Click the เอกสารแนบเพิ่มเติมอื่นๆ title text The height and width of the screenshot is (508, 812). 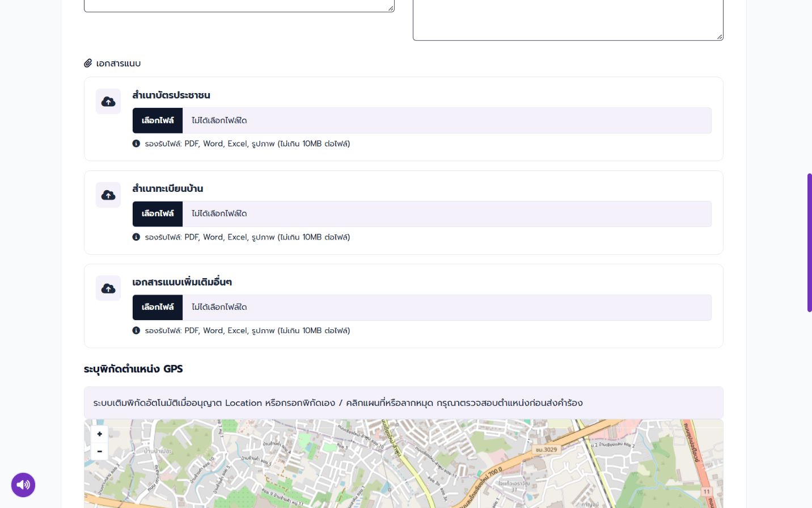coord(182,282)
